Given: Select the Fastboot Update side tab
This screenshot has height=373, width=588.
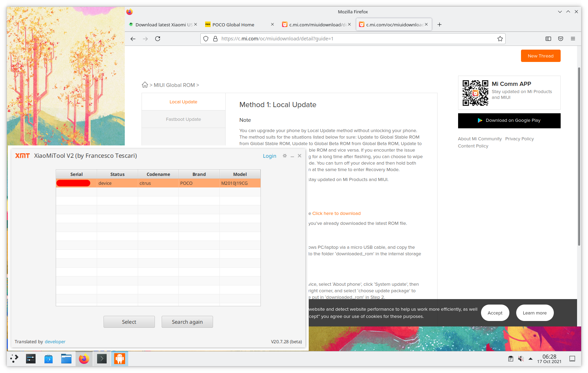Looking at the screenshot, I should coord(184,119).
